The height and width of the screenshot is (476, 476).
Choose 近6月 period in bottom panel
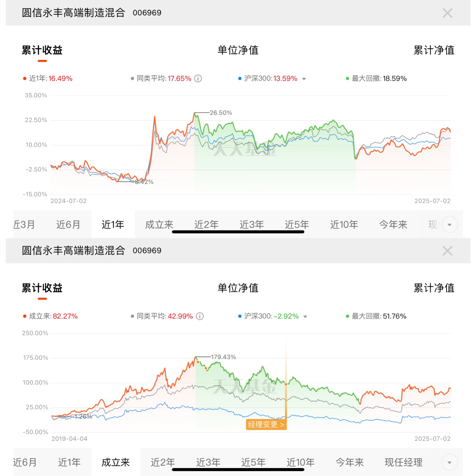(x=25, y=462)
